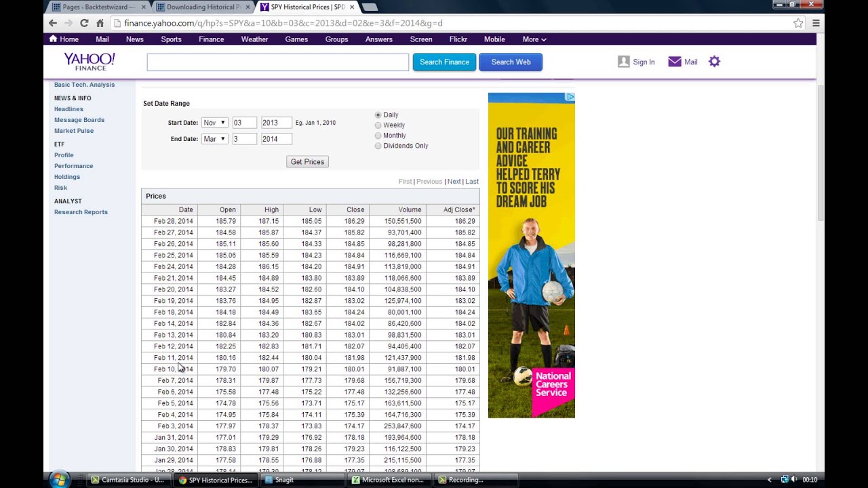Open Home in the Yahoo navigation bar
This screenshot has width=868, height=488.
coord(64,39)
